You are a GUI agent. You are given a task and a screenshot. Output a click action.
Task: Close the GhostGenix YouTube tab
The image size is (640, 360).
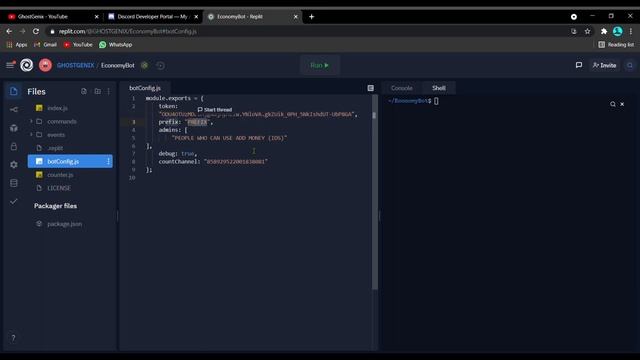(x=97, y=17)
